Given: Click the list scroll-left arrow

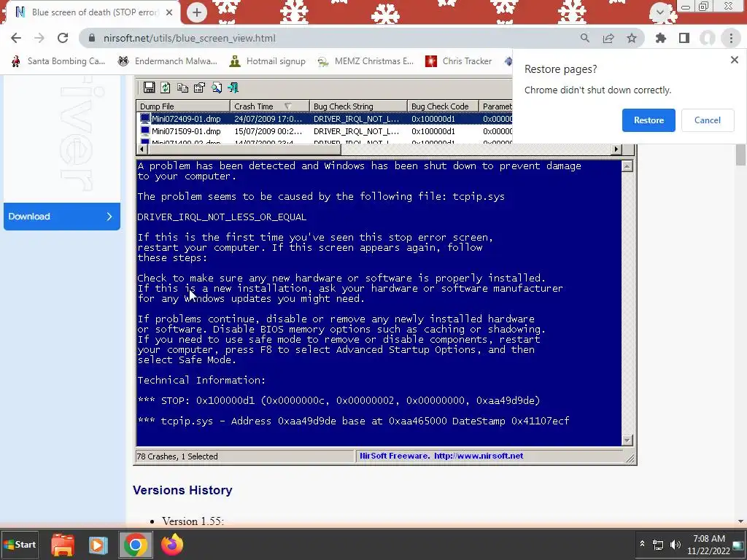Looking at the screenshot, I should point(142,149).
